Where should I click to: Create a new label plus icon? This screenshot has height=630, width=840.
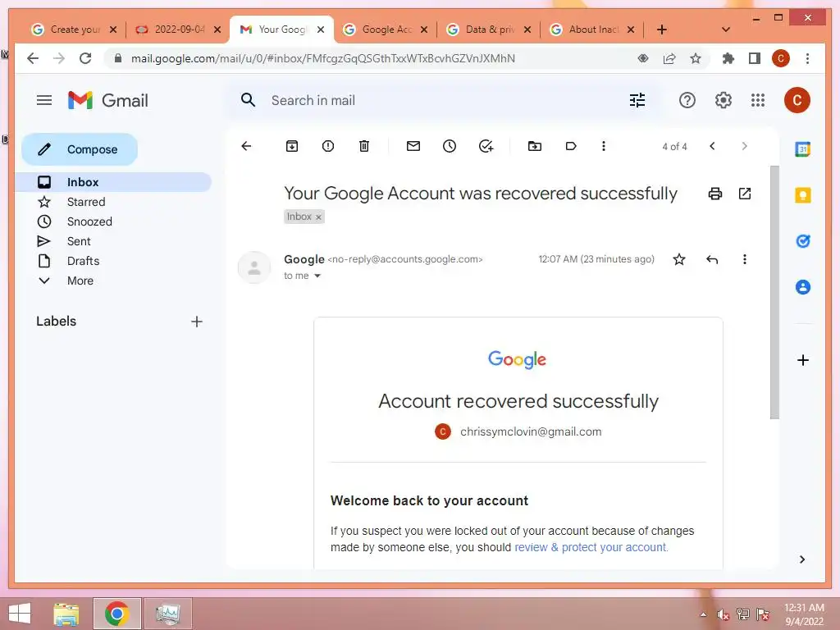pos(197,322)
